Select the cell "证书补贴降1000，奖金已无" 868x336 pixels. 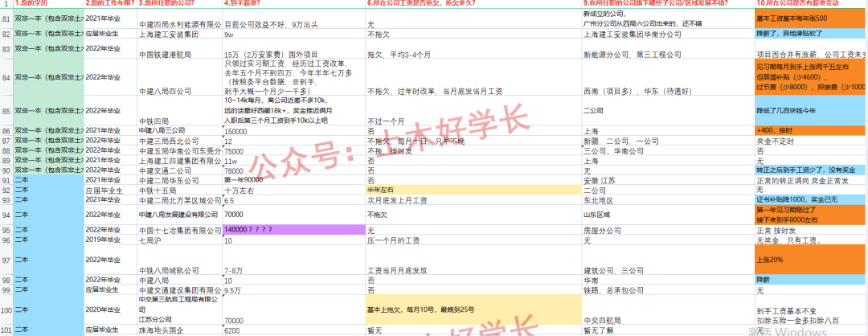tap(811, 200)
